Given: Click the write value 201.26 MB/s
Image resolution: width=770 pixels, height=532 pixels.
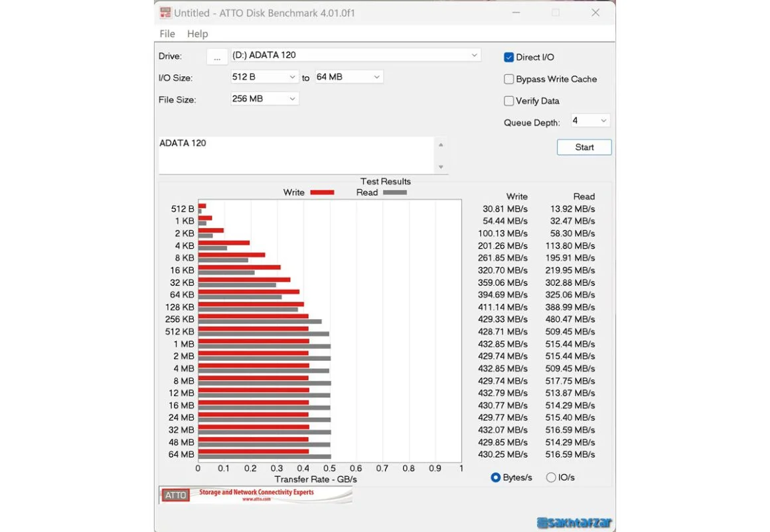Looking at the screenshot, I should pyautogui.click(x=503, y=246).
